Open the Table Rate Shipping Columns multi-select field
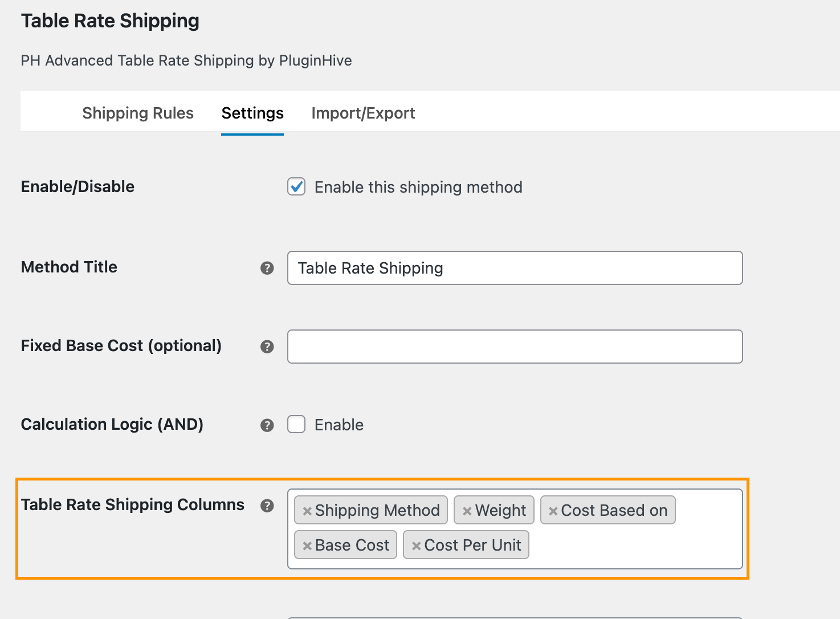 click(633, 545)
